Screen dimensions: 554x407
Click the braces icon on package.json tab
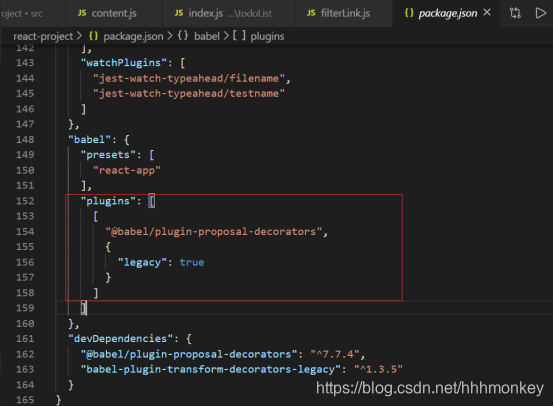pyautogui.click(x=409, y=13)
